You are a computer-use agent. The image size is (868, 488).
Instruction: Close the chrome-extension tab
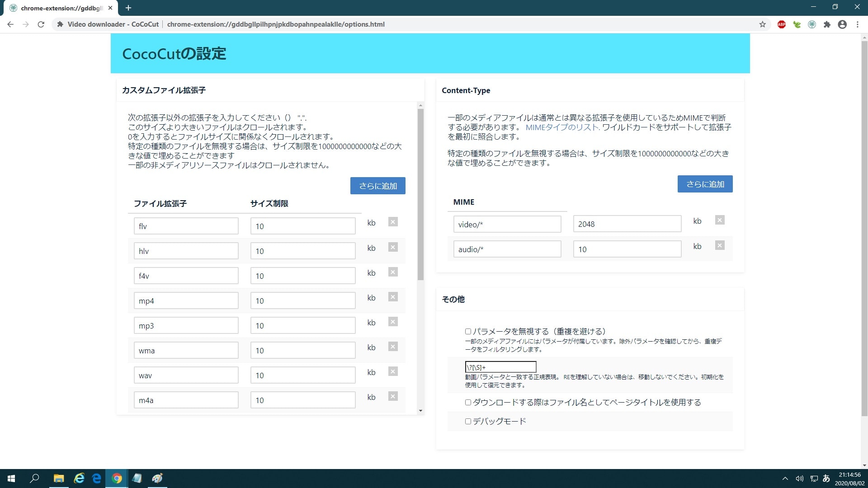point(110,8)
